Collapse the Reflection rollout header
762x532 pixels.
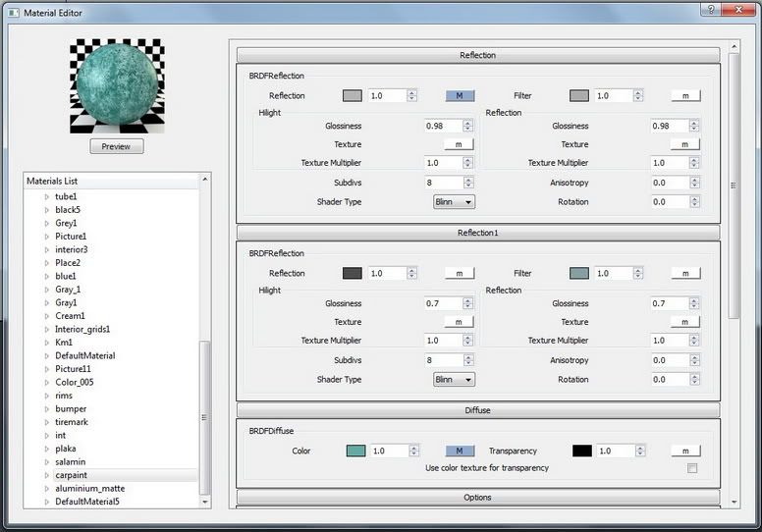click(477, 55)
